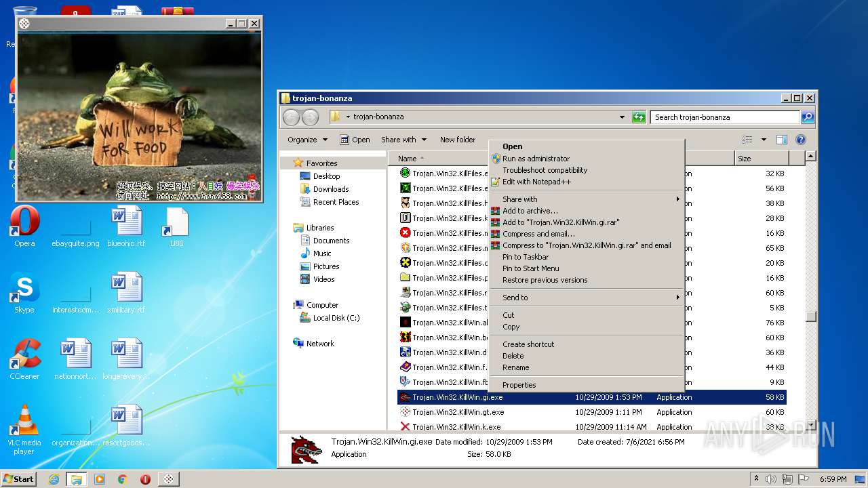Expand the Share with context submenu

(x=587, y=199)
